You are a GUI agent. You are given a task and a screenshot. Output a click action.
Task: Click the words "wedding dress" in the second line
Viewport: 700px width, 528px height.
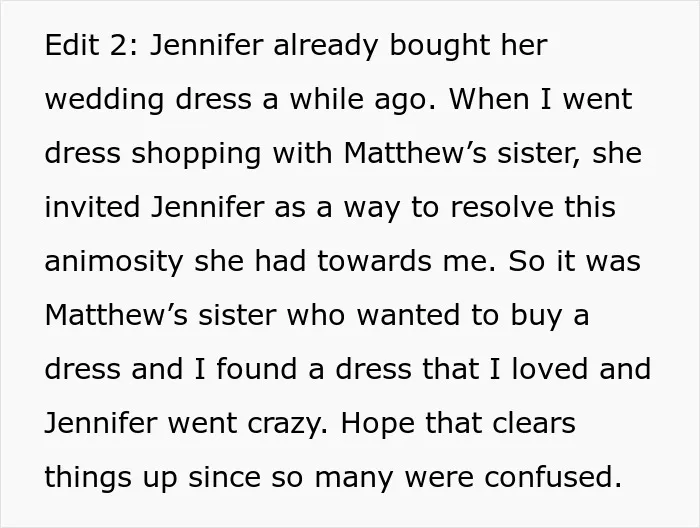pos(148,99)
